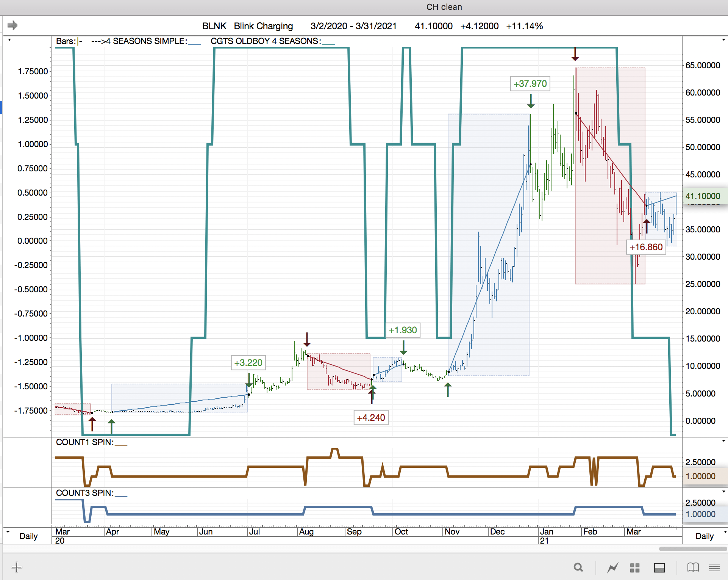Toggle the bottom panel layout icon

(659, 567)
